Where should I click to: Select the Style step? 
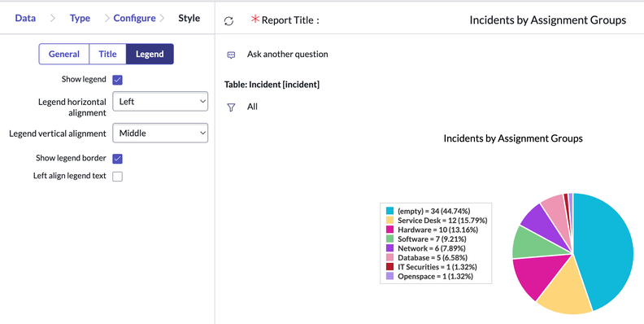(x=189, y=18)
